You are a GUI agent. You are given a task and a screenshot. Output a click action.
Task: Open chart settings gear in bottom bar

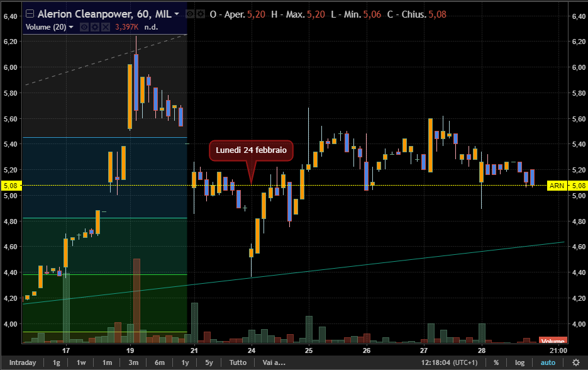coord(576,362)
